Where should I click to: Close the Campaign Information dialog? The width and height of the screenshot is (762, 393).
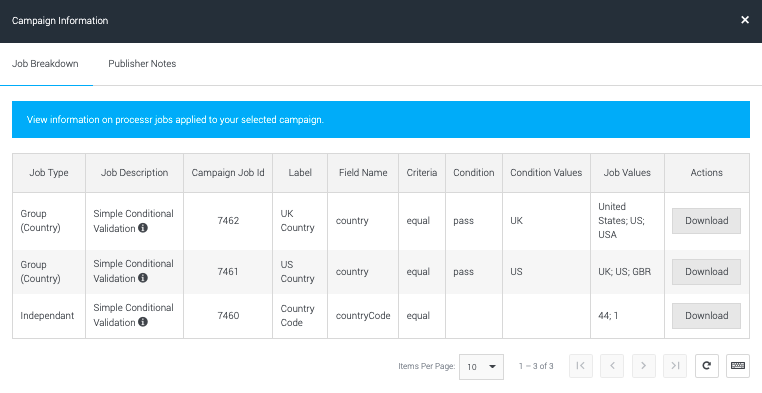[745, 20]
